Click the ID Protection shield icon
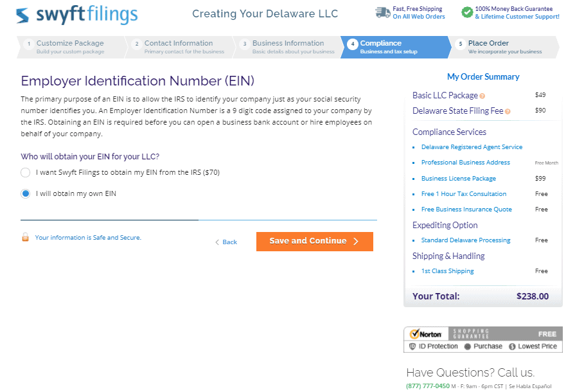 (412, 346)
